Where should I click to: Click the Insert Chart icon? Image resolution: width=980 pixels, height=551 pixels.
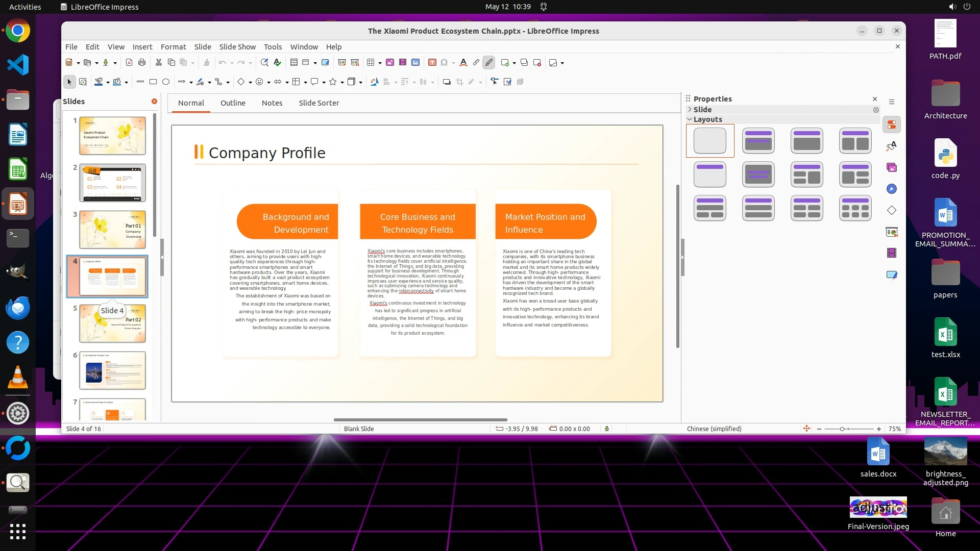(x=415, y=63)
